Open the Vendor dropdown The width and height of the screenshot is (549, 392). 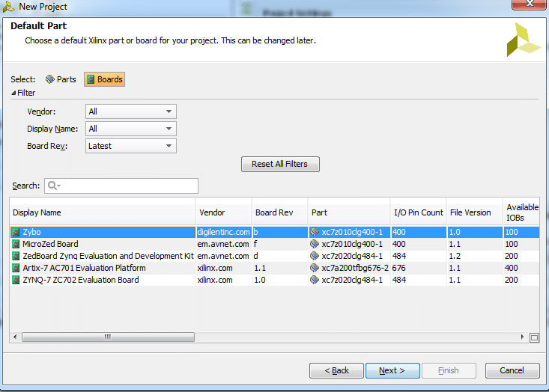[131, 111]
